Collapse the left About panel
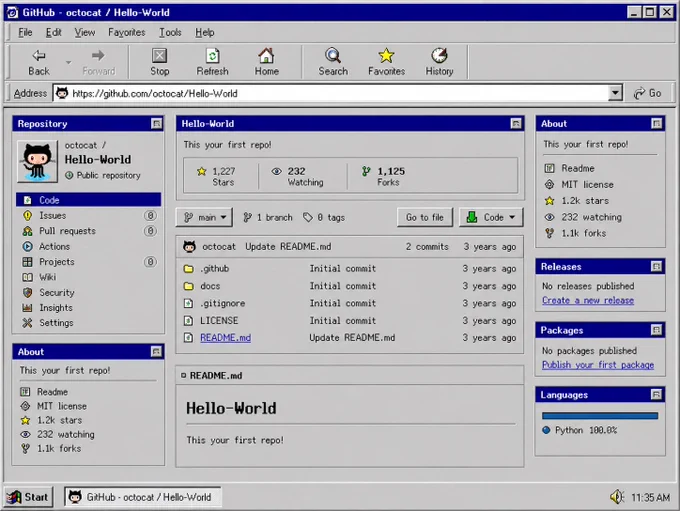This screenshot has width=680, height=511. (157, 351)
